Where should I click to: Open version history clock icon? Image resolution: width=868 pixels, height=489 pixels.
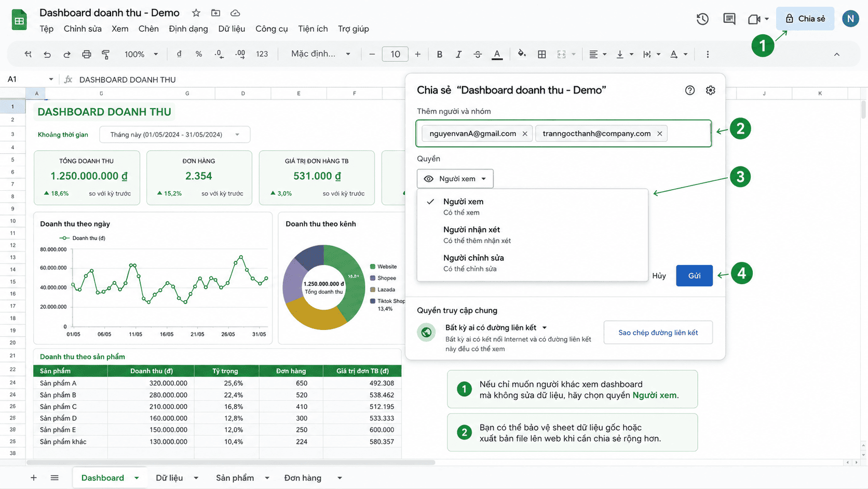pos(702,19)
